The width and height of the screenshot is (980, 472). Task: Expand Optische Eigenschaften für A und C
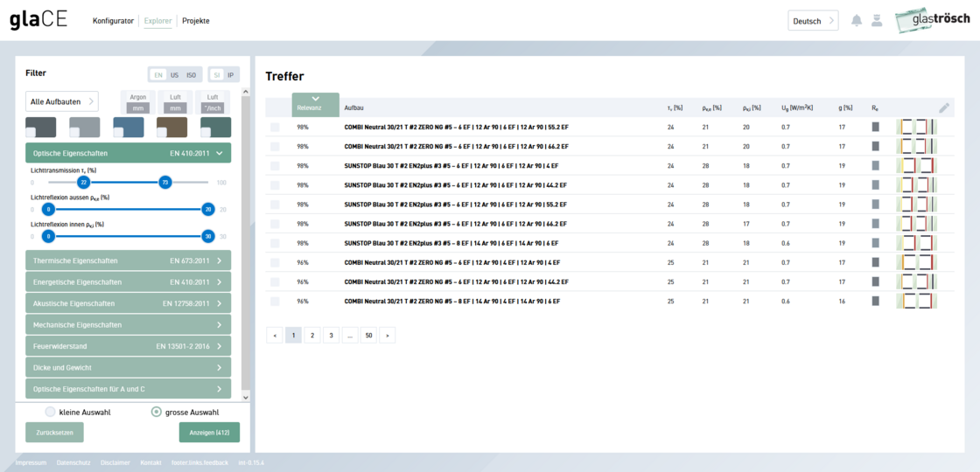(x=128, y=388)
